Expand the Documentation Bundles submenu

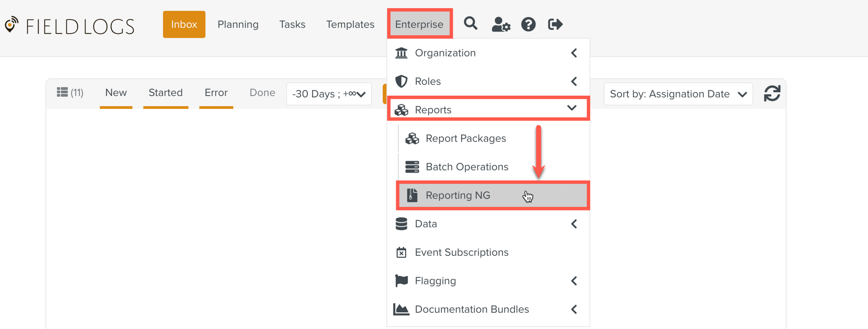pos(488,309)
